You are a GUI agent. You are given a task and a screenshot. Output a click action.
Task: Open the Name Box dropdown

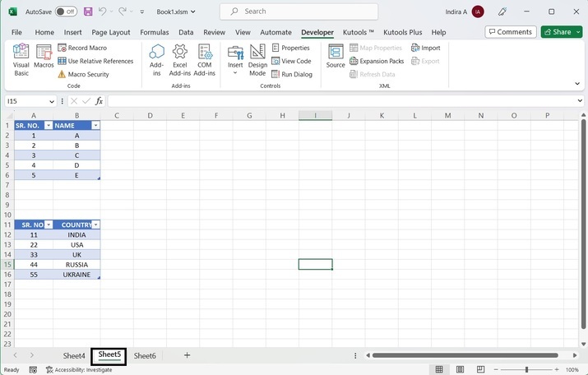[51, 101]
